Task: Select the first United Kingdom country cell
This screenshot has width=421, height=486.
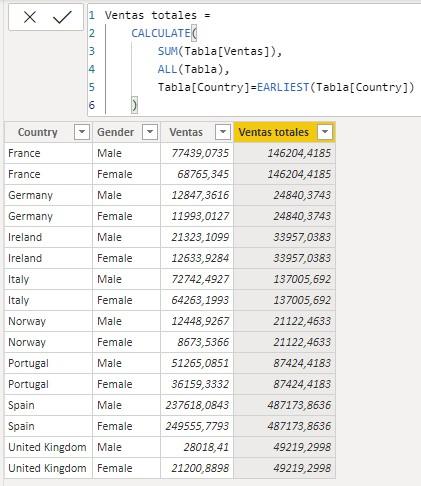Action: [x=47, y=447]
